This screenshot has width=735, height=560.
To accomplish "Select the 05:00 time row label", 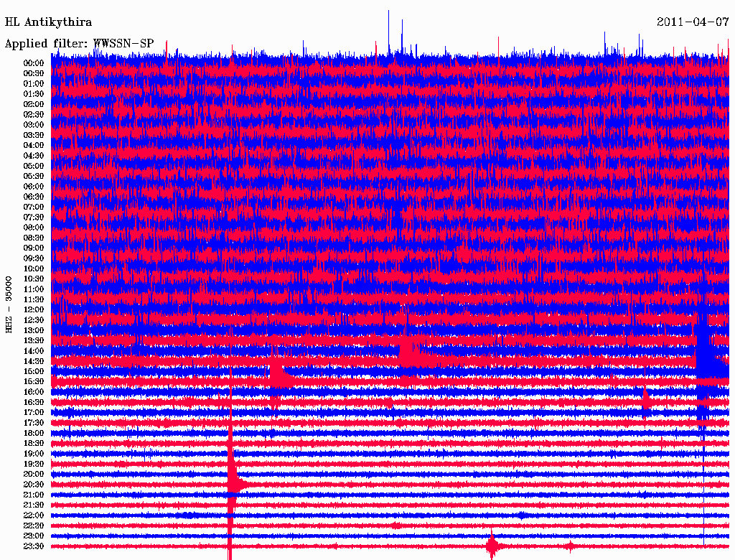I will 34,166.
